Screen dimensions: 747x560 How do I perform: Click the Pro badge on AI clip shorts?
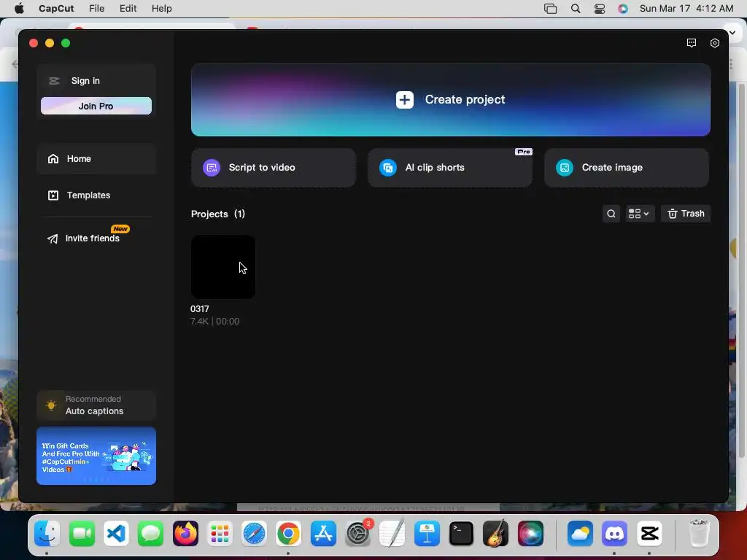point(524,152)
